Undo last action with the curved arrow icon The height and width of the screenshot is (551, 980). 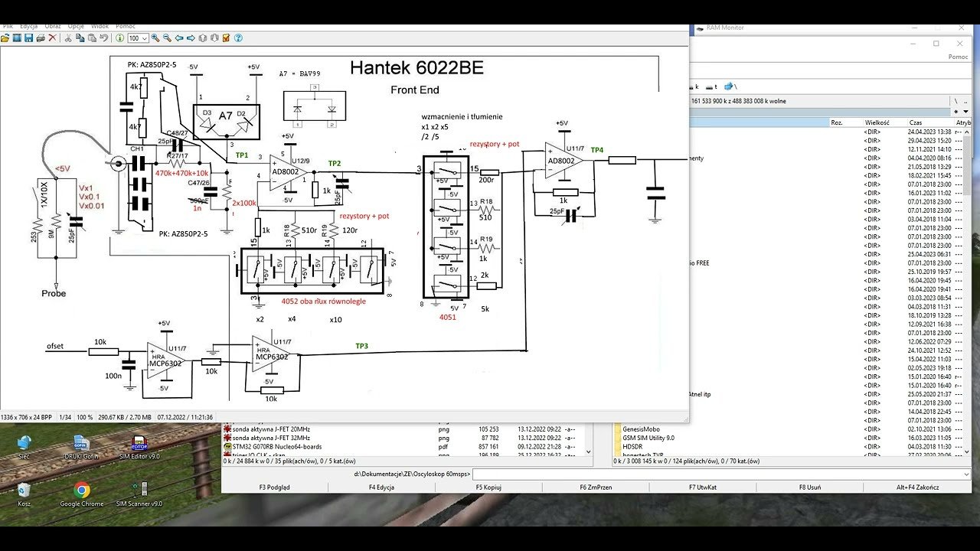point(103,37)
